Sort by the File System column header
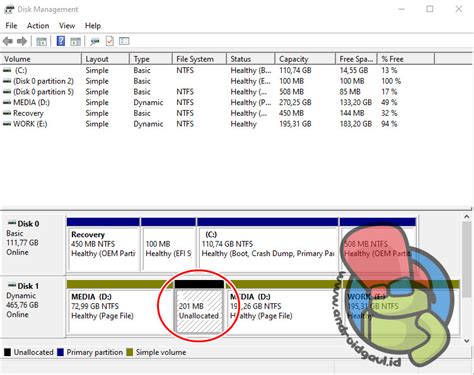This screenshot has width=474, height=375. pyautogui.click(x=199, y=59)
